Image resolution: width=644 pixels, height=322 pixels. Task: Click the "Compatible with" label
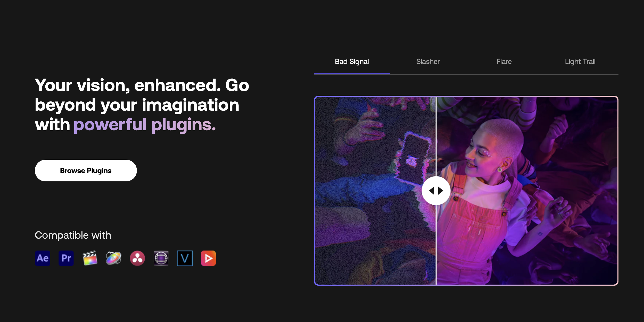click(x=73, y=235)
